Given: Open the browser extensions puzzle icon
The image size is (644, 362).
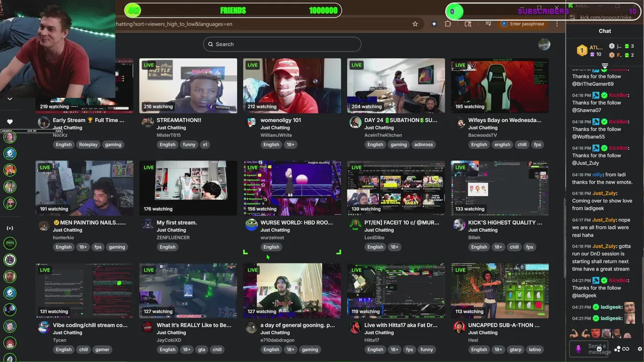Looking at the screenshot, I should (x=448, y=24).
